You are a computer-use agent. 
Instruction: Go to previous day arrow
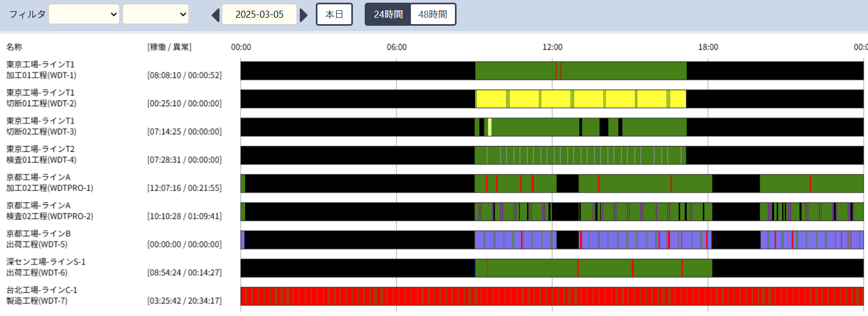click(215, 15)
